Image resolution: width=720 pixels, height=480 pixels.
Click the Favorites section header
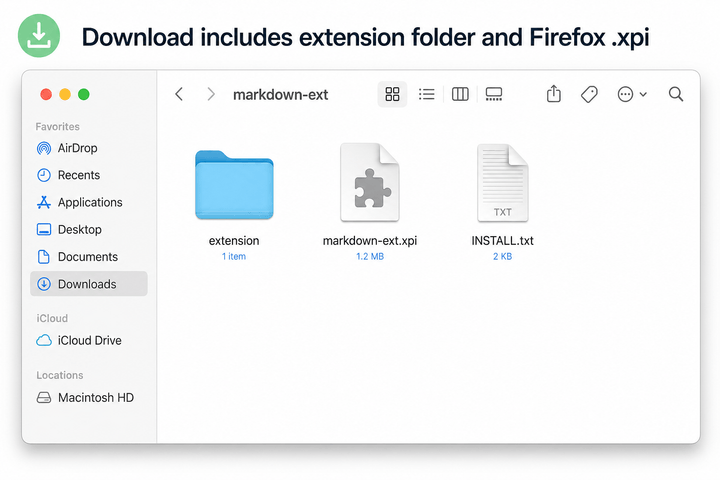click(x=57, y=126)
